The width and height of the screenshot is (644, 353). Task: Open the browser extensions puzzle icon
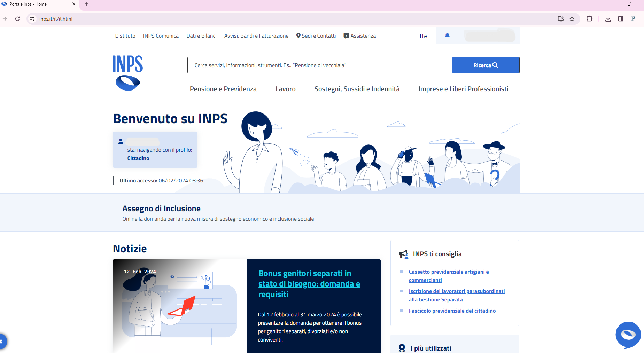pos(589,19)
